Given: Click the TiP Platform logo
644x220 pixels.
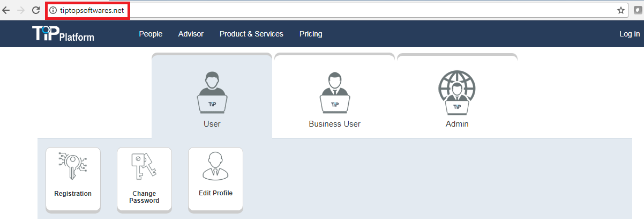Looking at the screenshot, I should [x=63, y=34].
